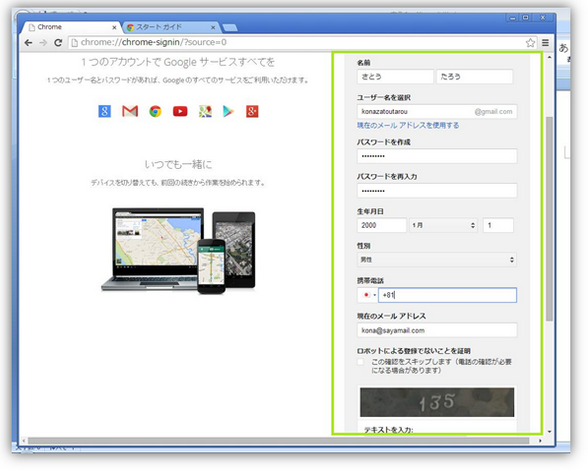
Task: Click the @gmail.com suffix text
Action: (x=493, y=111)
